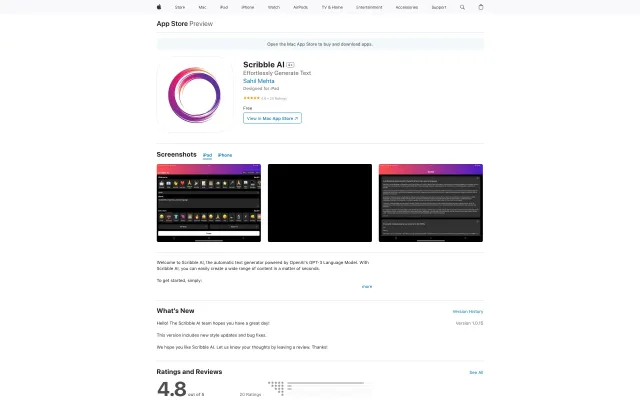Open the first emoji grid screenshot
Image resolution: width=640 pixels, height=400 pixels.
point(209,203)
